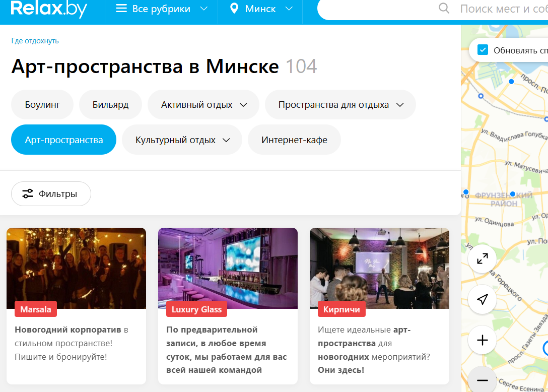Open the Luxury Glass purple bar photo
This screenshot has width=548, height=392.
(228, 268)
